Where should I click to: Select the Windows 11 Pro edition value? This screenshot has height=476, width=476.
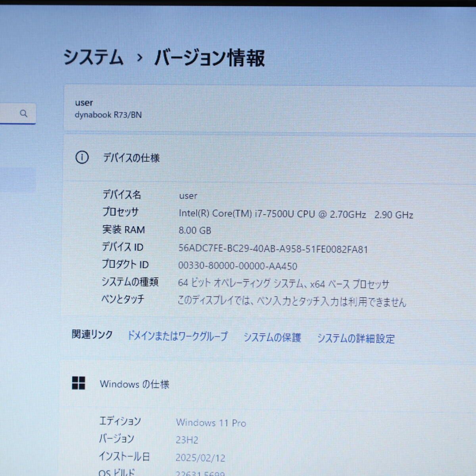pyautogui.click(x=211, y=423)
